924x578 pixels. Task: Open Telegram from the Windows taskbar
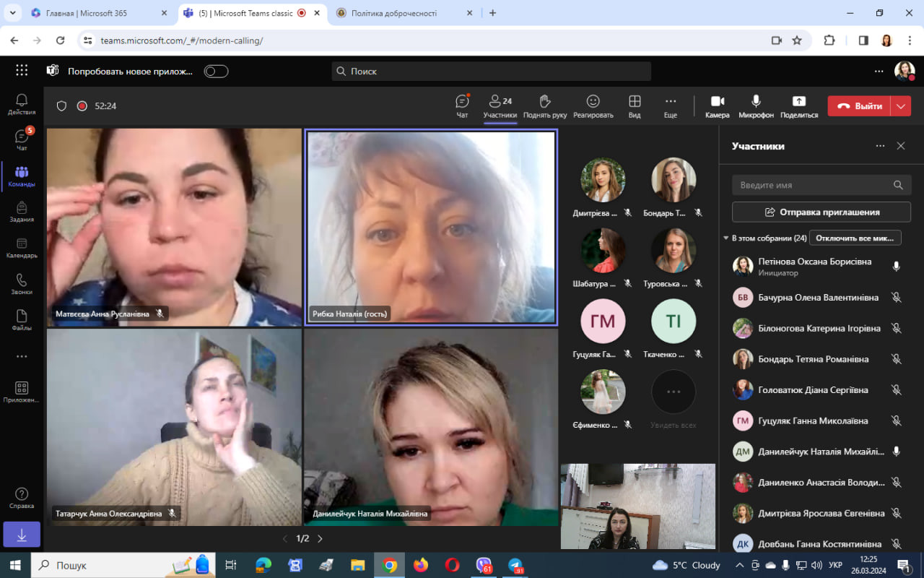point(514,565)
